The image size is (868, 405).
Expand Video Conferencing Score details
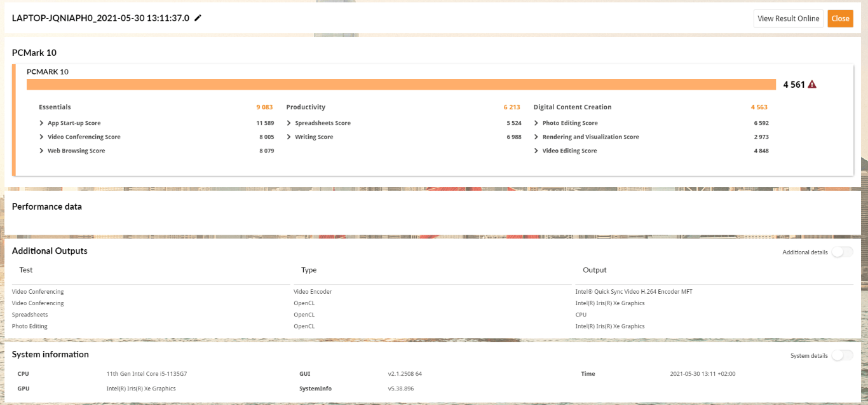(42, 137)
